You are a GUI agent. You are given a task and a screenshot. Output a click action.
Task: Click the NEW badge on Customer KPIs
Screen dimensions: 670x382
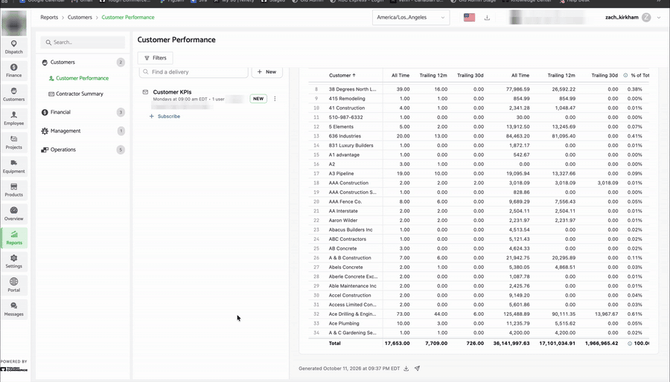[x=258, y=99]
